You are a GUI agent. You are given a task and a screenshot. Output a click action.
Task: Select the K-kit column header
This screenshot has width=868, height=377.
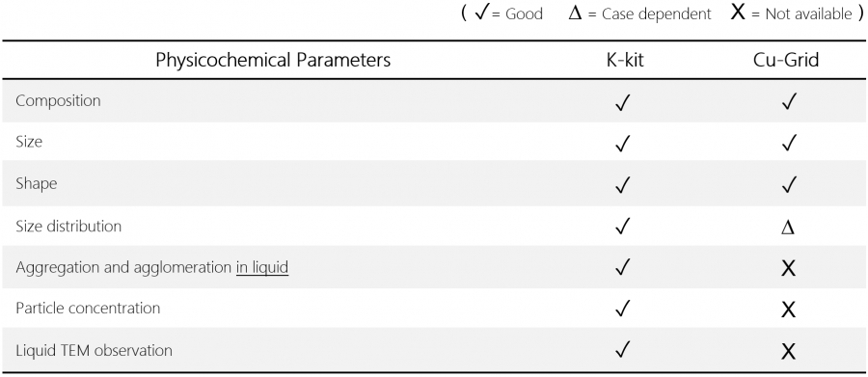pyautogui.click(x=625, y=60)
